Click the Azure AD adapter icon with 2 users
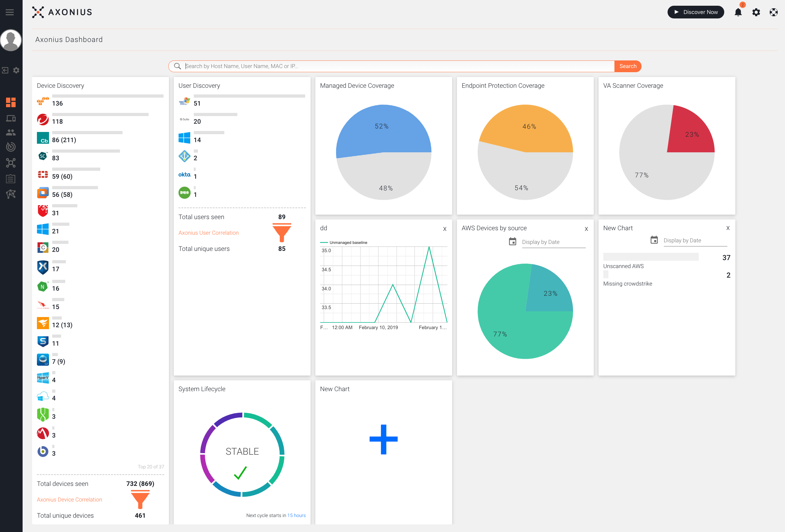The width and height of the screenshot is (785, 532). point(185,156)
